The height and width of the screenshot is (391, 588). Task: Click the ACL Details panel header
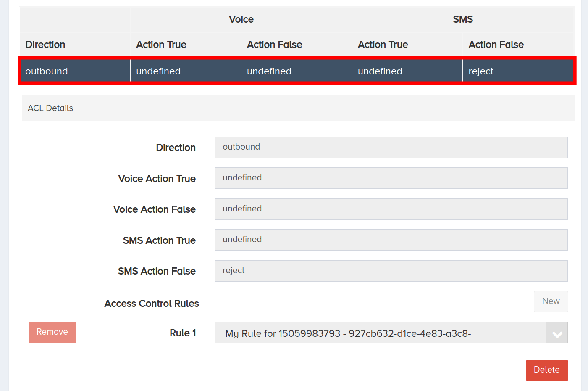(x=298, y=108)
